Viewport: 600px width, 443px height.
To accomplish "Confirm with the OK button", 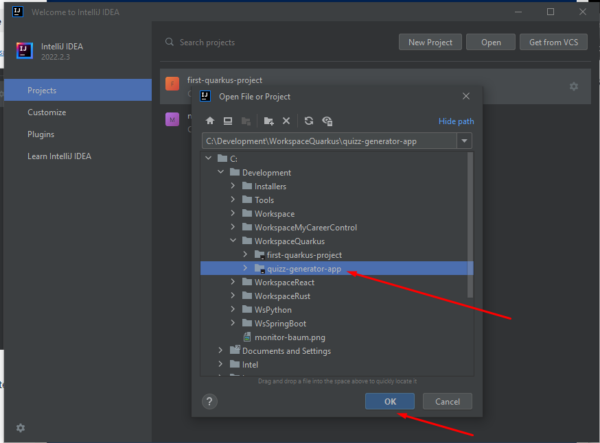I will pos(390,401).
